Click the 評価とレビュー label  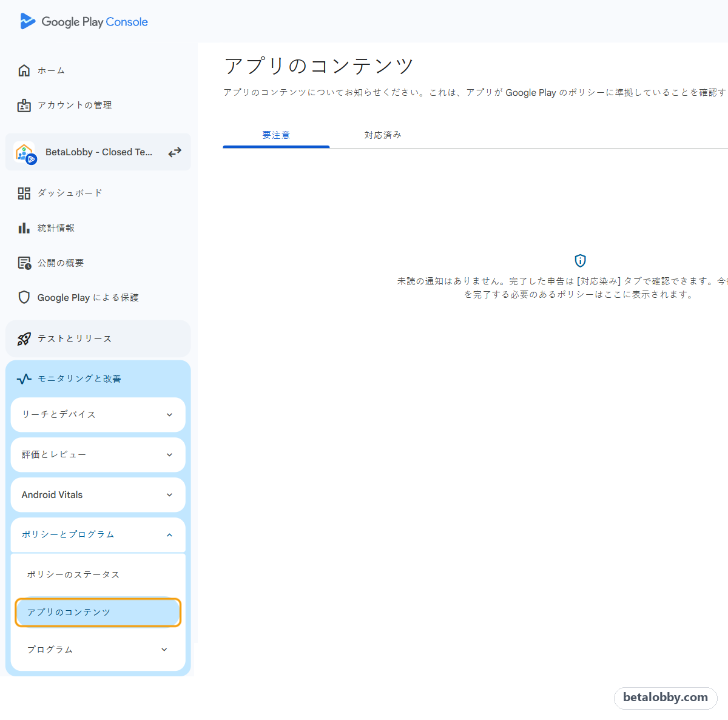(54, 454)
